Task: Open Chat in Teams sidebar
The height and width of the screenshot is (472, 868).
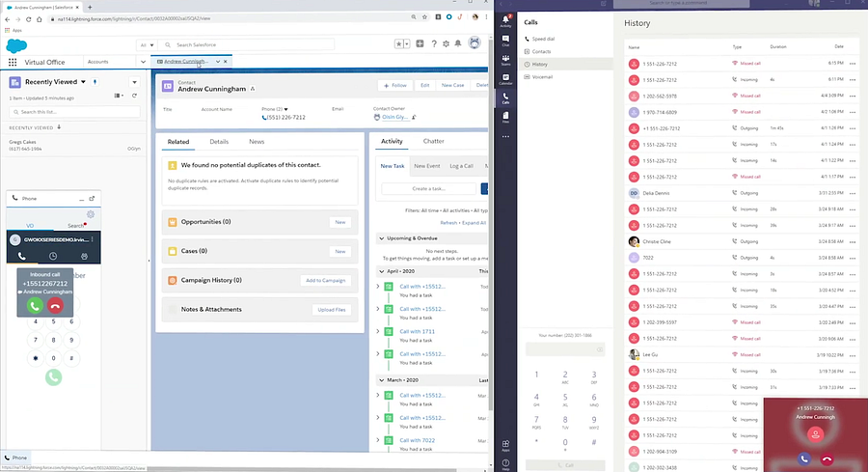Action: pos(505,41)
